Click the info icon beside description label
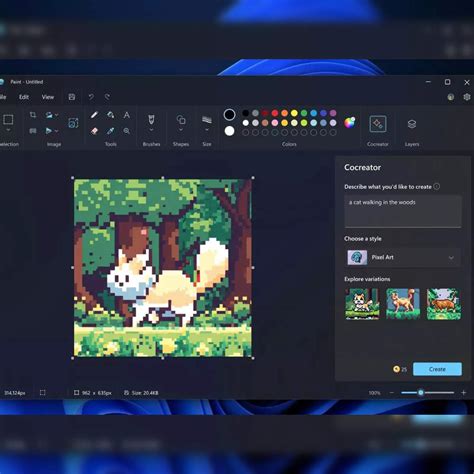 pos(437,187)
